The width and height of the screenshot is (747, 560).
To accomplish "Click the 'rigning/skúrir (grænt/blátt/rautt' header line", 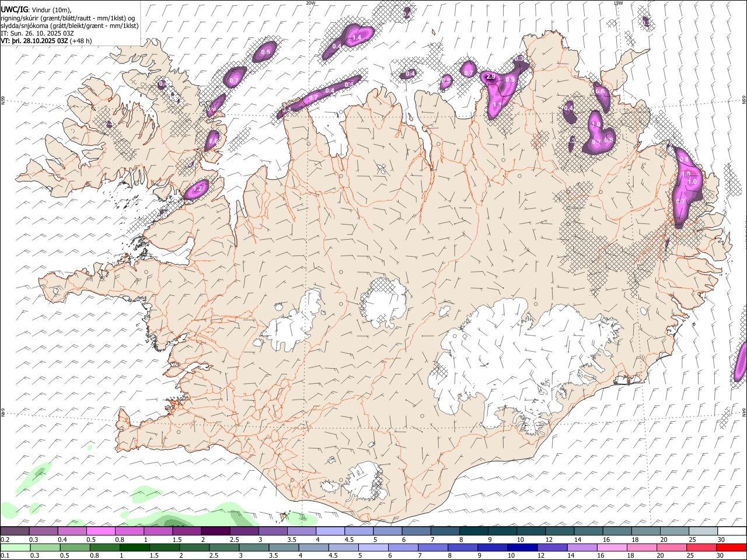I will click(68, 17).
